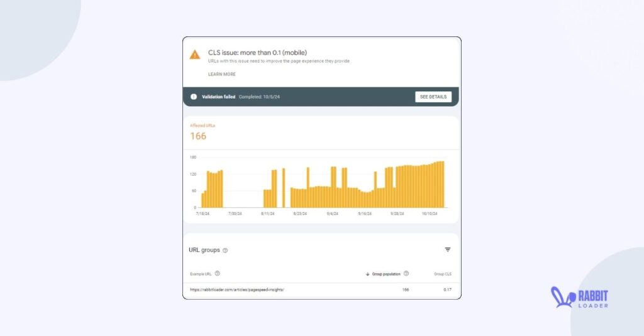Open the URL groups filter icon
This screenshot has width=644, height=336.
pyautogui.click(x=448, y=249)
